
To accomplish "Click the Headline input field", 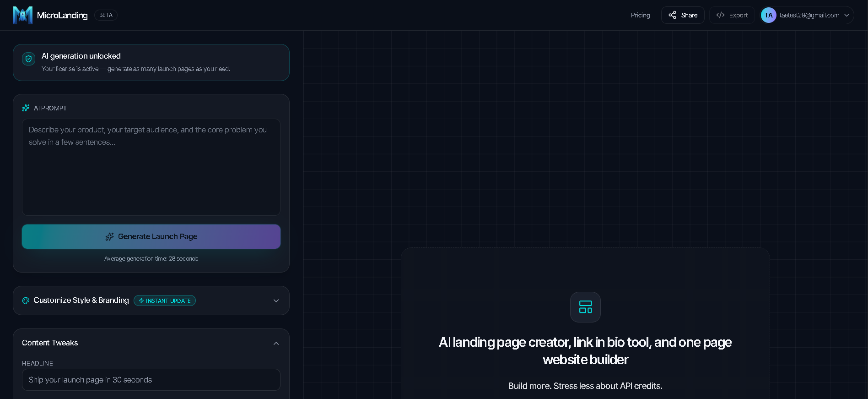I will click(151, 380).
